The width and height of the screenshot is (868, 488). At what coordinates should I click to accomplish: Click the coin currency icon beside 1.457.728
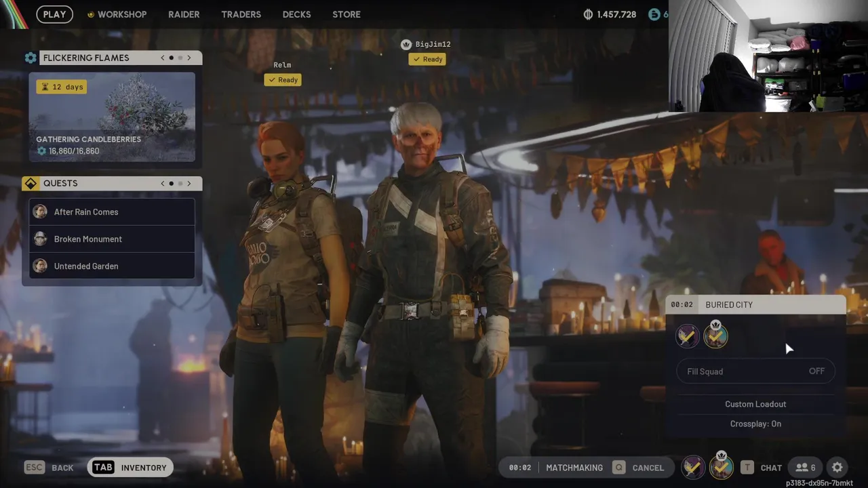[x=588, y=14]
